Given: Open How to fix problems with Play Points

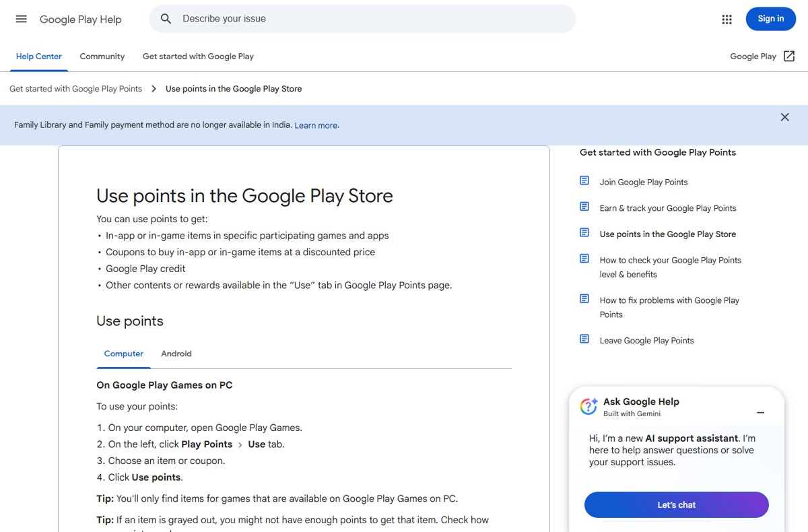Looking at the screenshot, I should point(669,307).
